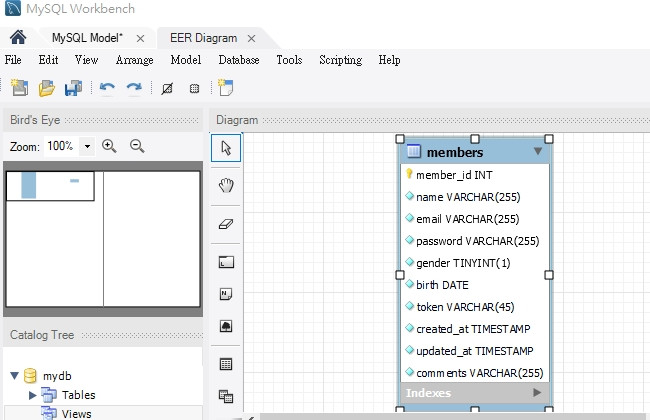The width and height of the screenshot is (650, 420).
Task: Select the members table title
Action: [455, 152]
